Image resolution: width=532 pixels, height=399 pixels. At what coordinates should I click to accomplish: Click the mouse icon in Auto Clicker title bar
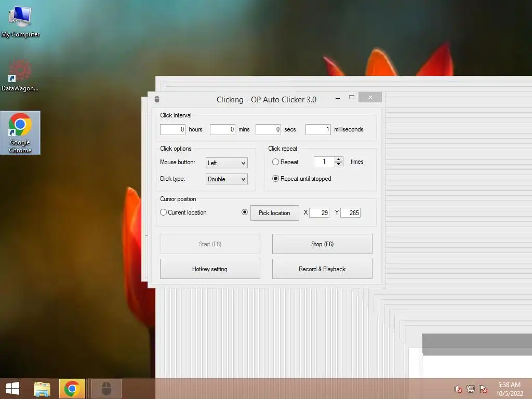click(157, 99)
